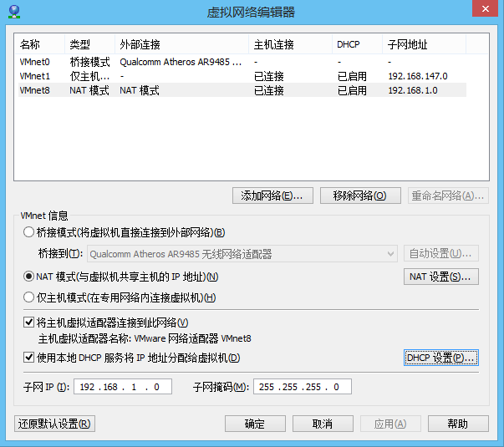This screenshot has width=504, height=447.
Task: Sort by 外部连接 column header
Action: coord(181,44)
